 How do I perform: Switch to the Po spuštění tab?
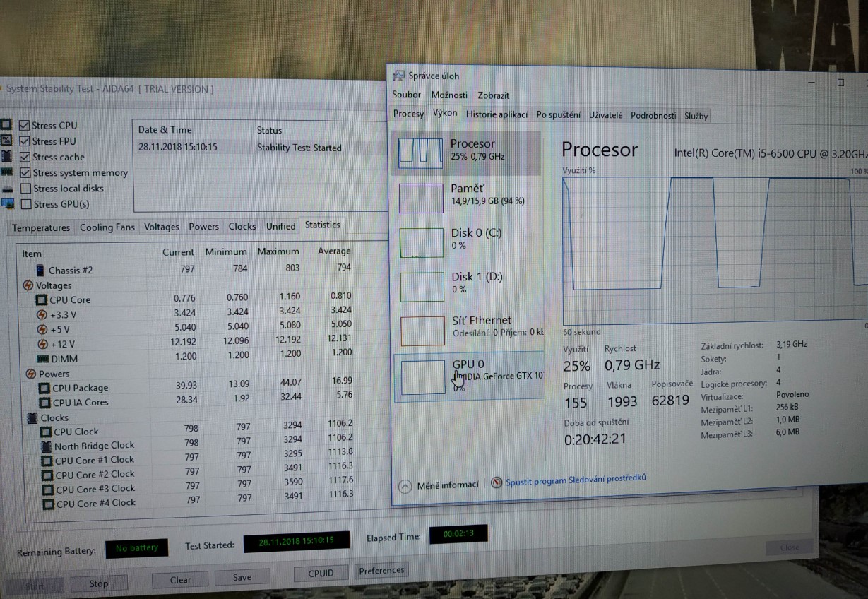[x=558, y=114]
